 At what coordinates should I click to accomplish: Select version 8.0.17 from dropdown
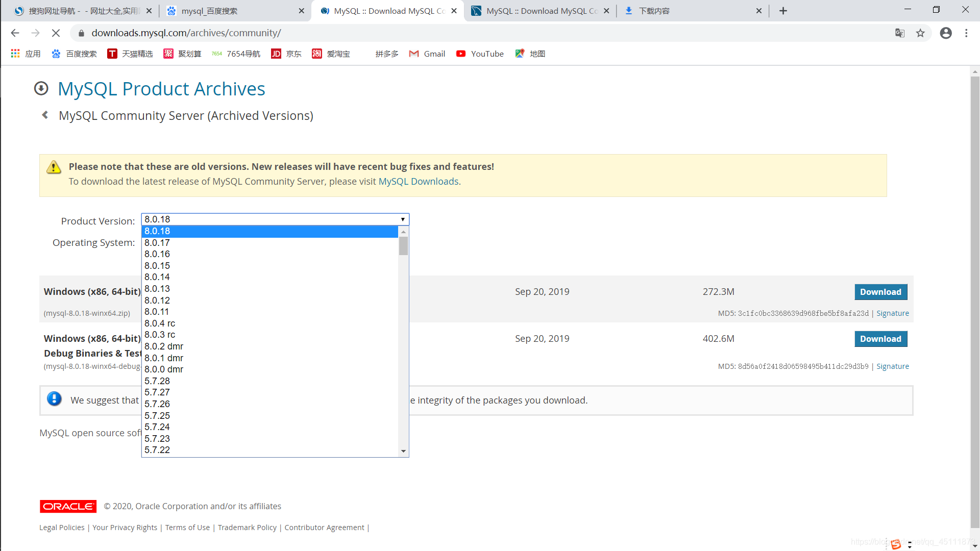(269, 243)
